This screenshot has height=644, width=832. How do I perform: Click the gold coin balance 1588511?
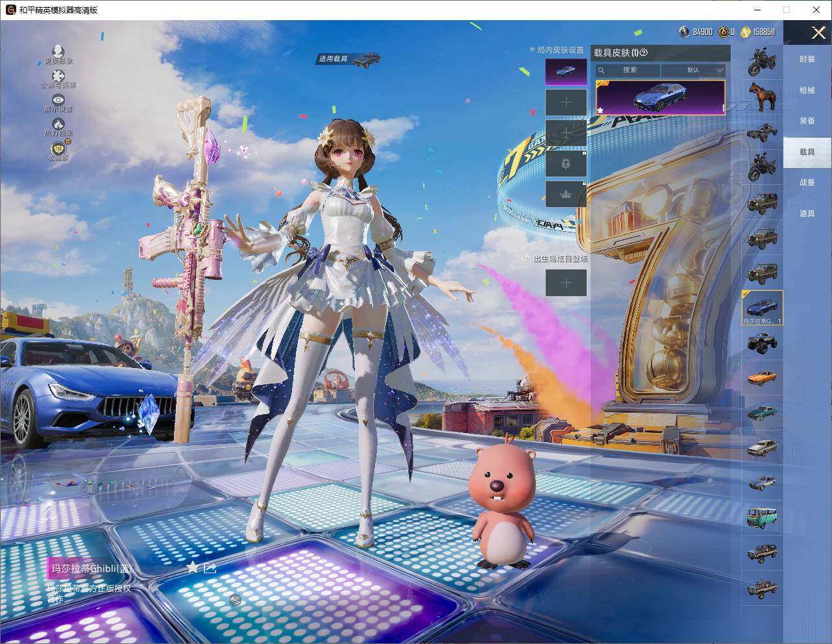[x=757, y=32]
